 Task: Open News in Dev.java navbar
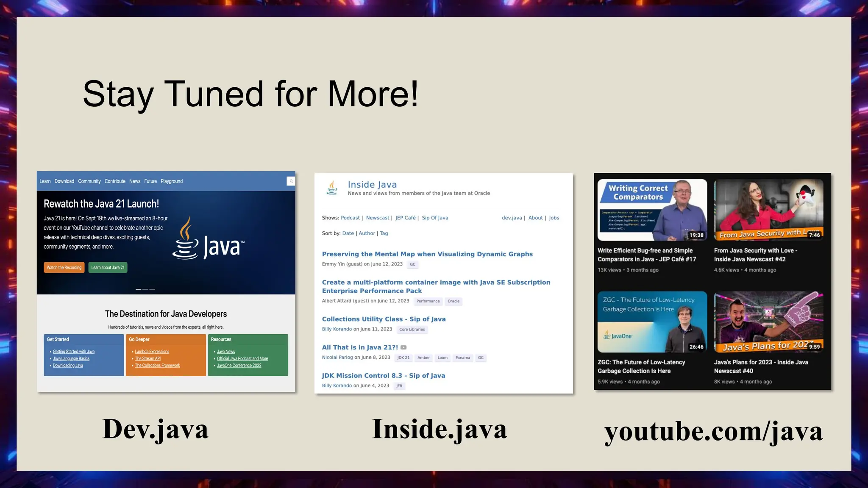[135, 181]
